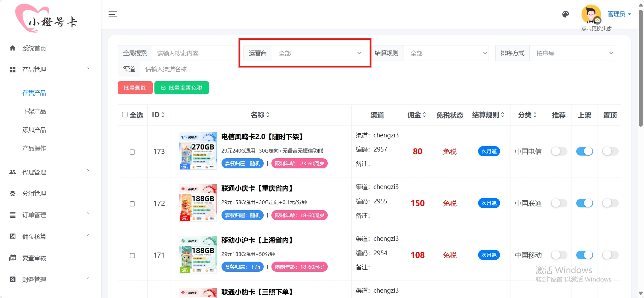Click the list icon beside 订单管理
Screen dimensions: 644x298
click(12, 215)
